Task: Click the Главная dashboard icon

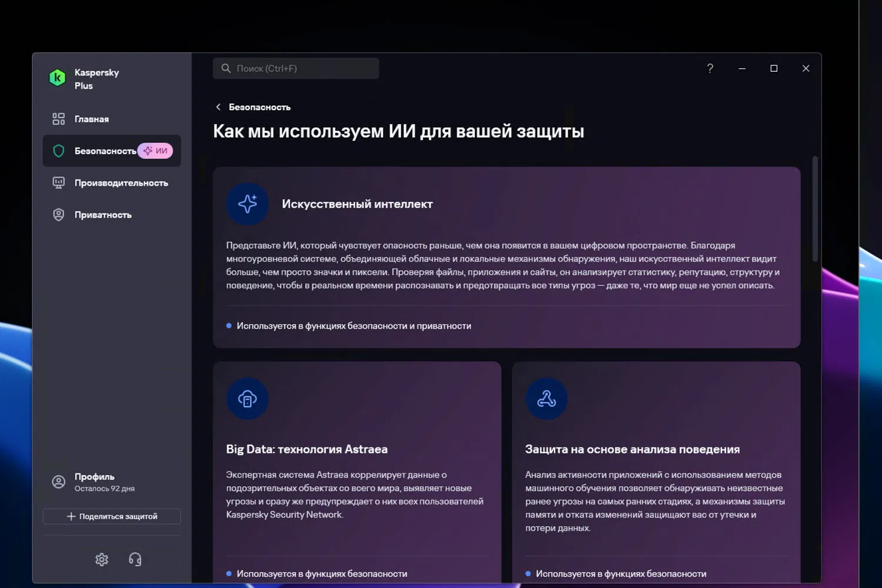Action: click(x=59, y=119)
